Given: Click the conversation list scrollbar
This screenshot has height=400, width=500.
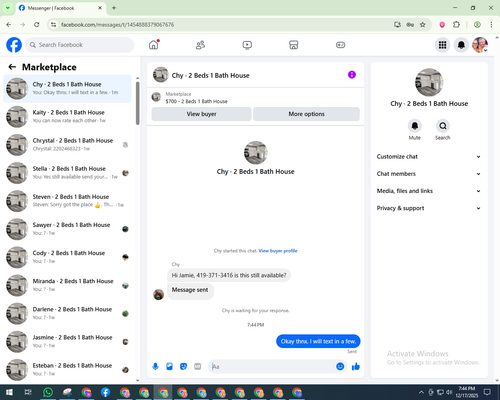Looking at the screenshot, I should coord(138,103).
